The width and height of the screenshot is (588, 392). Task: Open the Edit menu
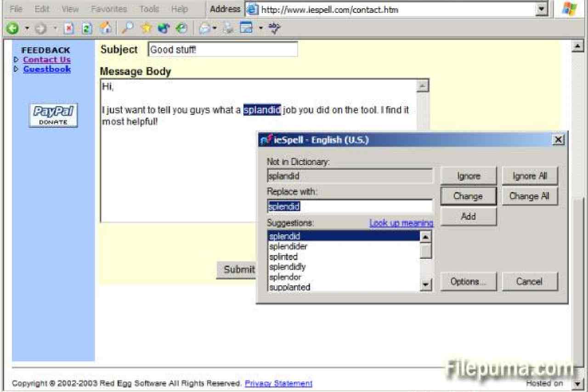pyautogui.click(x=42, y=9)
